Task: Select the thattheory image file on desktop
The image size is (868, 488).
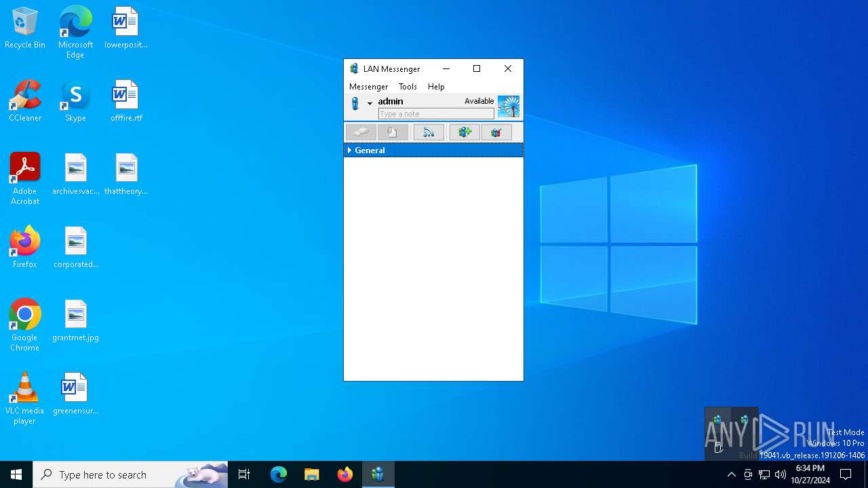Action: tap(125, 175)
